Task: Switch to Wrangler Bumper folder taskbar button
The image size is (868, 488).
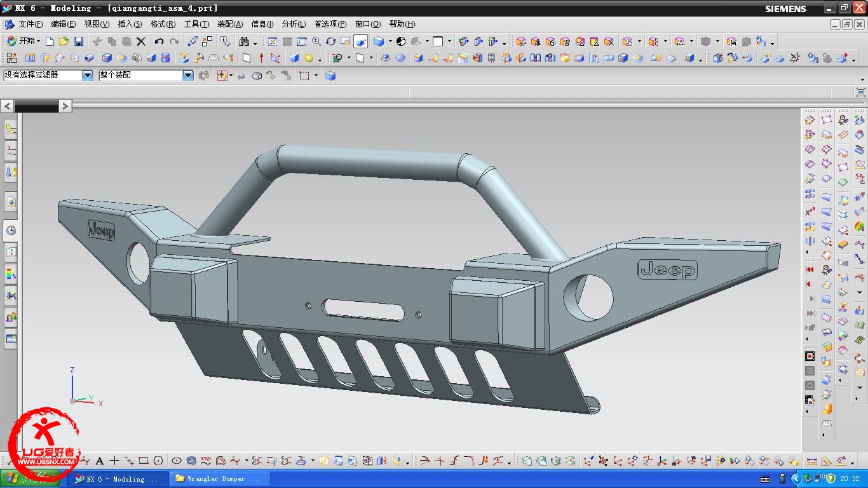Action: click(x=220, y=478)
